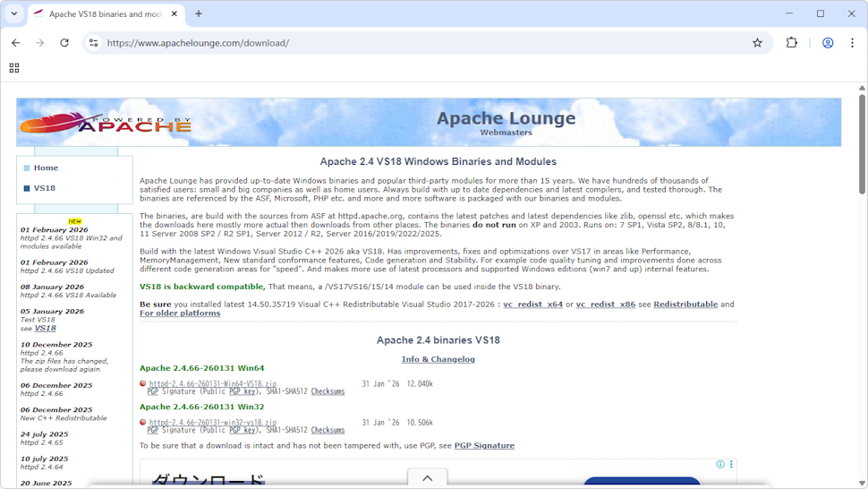This screenshot has height=489, width=868.
Task: Click red bullet icon beside Win64 zip
Action: coord(143,383)
